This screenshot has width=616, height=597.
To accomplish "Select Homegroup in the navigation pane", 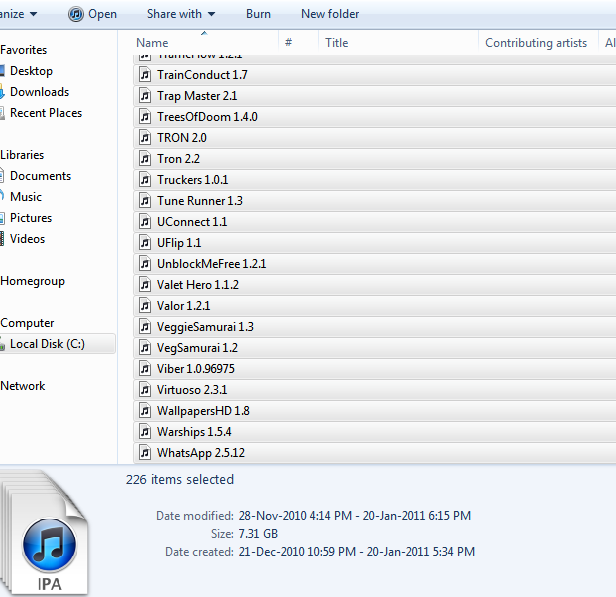I will (x=32, y=281).
